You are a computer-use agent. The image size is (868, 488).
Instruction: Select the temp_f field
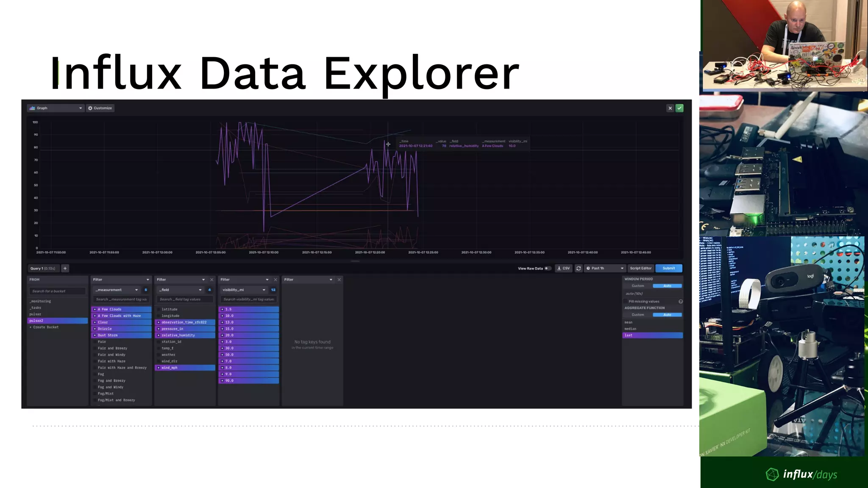tap(185, 348)
